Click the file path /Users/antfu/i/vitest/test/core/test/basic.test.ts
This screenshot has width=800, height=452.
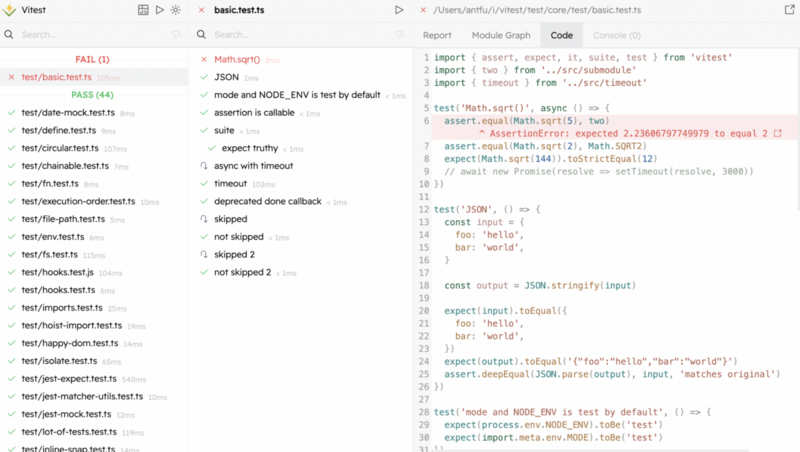(537, 10)
